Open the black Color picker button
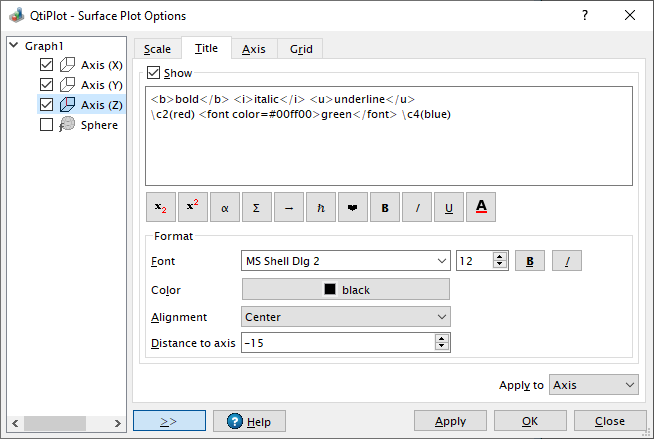Viewport: 654px width, 439px height. click(346, 290)
